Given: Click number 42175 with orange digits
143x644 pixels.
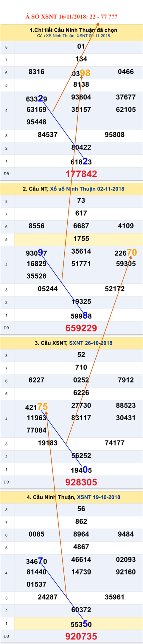Looking at the screenshot, I should (x=36, y=407).
